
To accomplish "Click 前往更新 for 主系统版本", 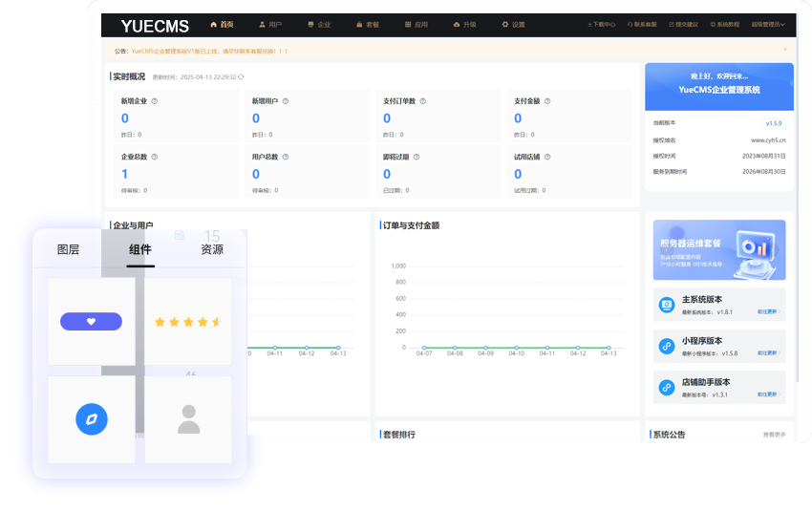I will pos(769,311).
